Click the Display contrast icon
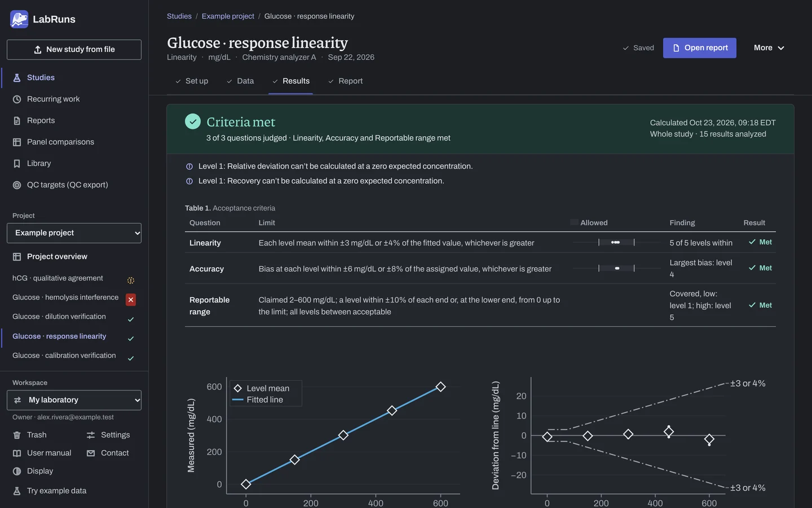The height and width of the screenshot is (508, 812). pyautogui.click(x=17, y=471)
